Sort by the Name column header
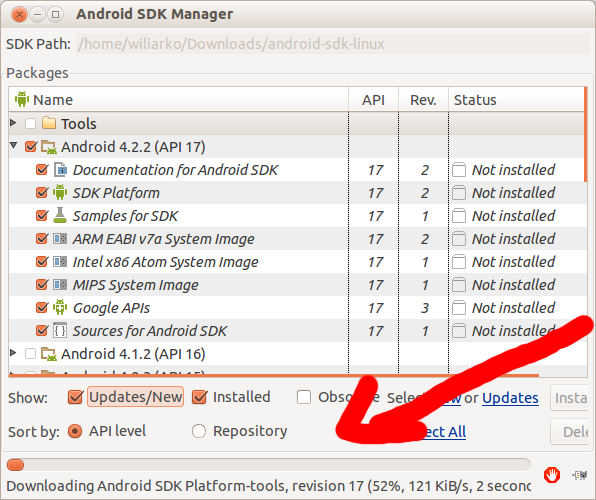The image size is (596, 500). (179, 100)
